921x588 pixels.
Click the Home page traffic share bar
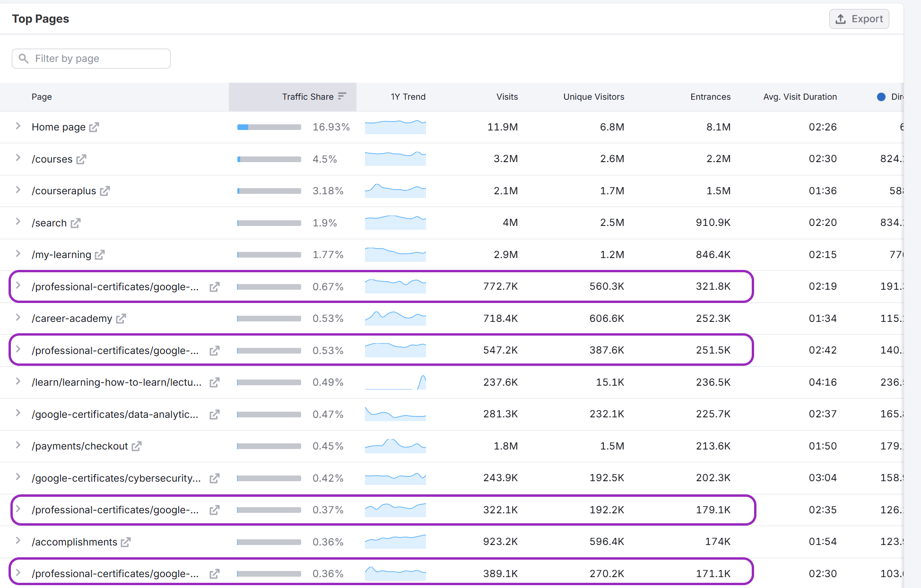[x=269, y=127]
